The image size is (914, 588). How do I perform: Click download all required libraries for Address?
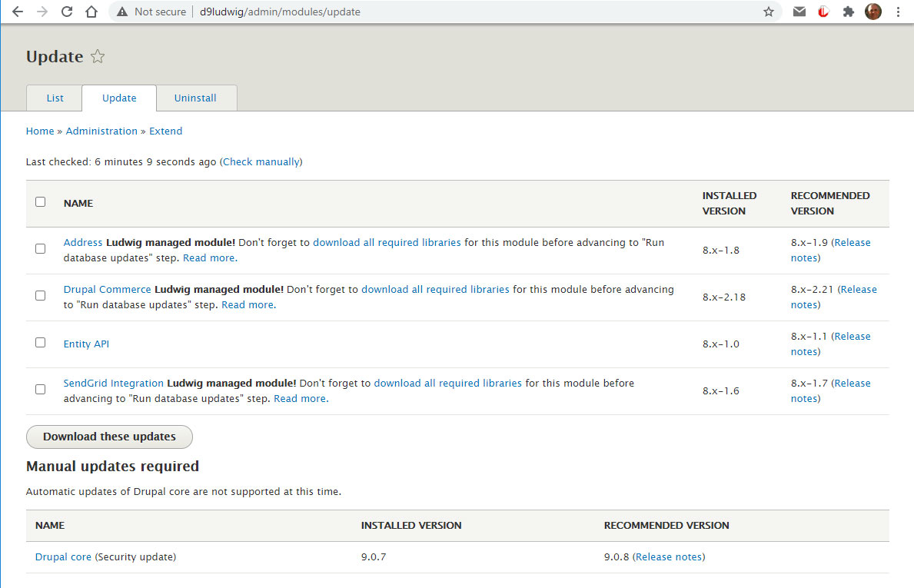387,242
